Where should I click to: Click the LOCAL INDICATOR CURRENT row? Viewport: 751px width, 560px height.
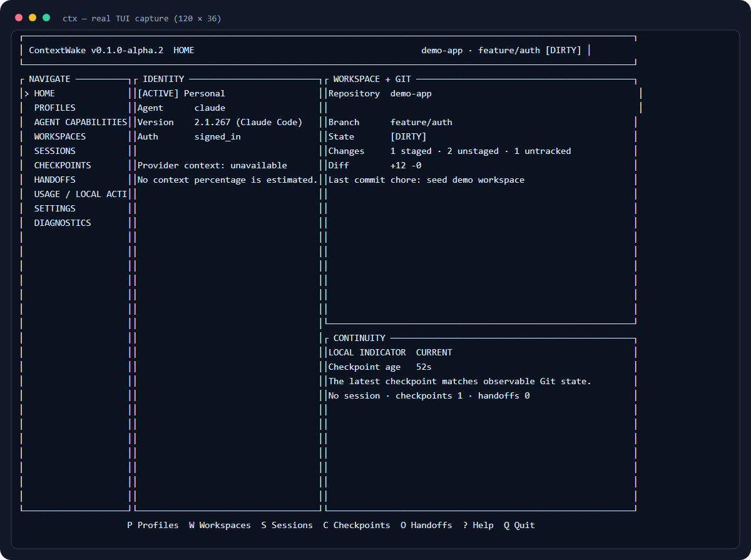tap(390, 352)
